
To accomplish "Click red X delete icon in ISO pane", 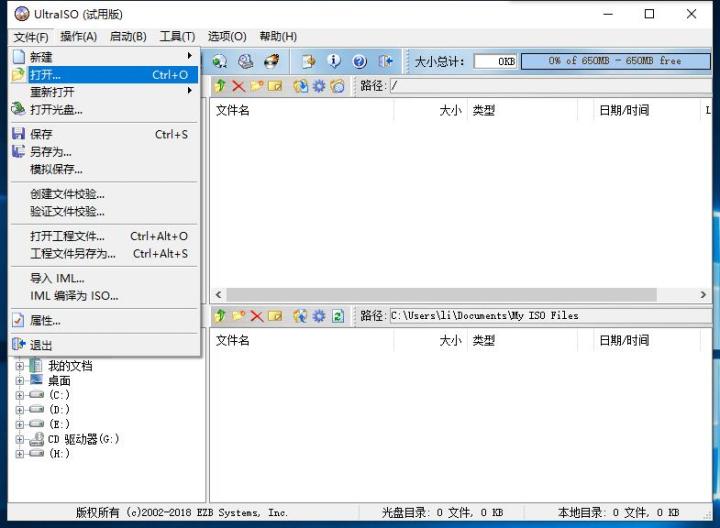I will pyautogui.click(x=238, y=86).
